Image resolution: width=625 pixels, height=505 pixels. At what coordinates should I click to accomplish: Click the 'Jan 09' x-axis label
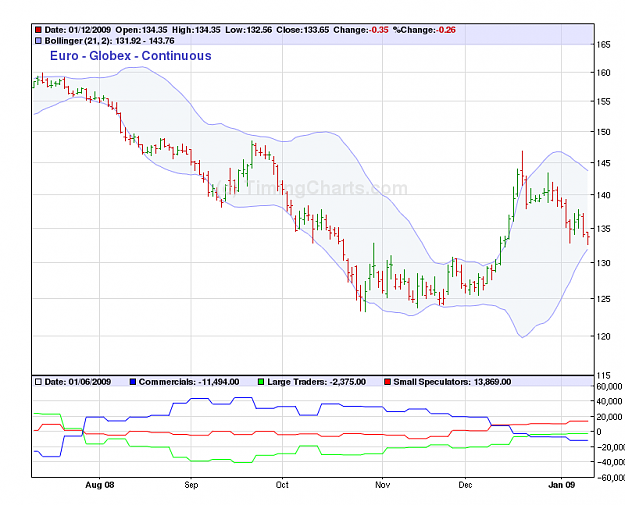coord(562,485)
